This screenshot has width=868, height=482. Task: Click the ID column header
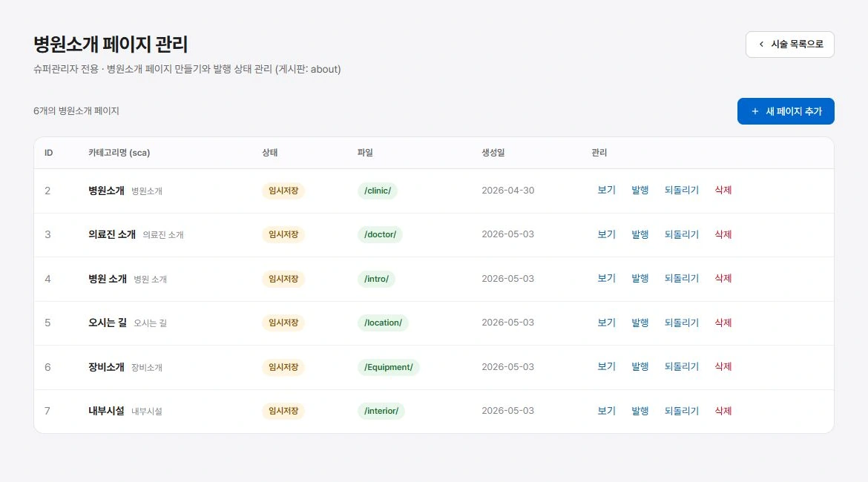click(x=49, y=153)
